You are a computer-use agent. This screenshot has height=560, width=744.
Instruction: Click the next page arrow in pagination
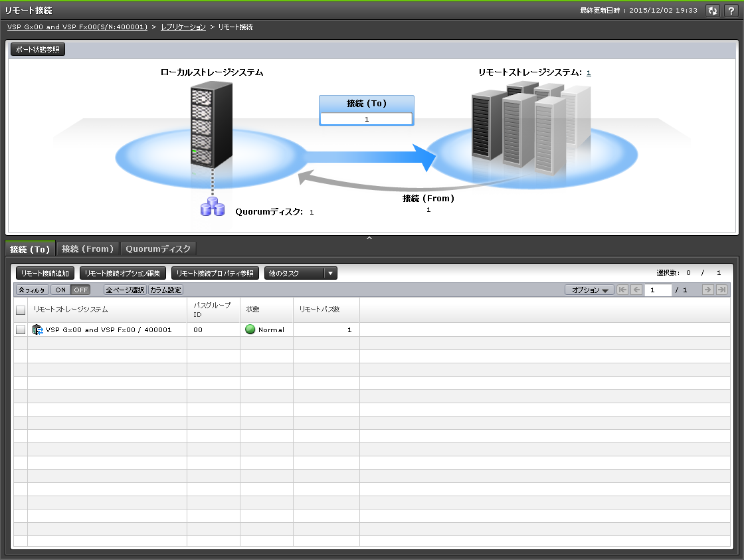pyautogui.click(x=708, y=290)
